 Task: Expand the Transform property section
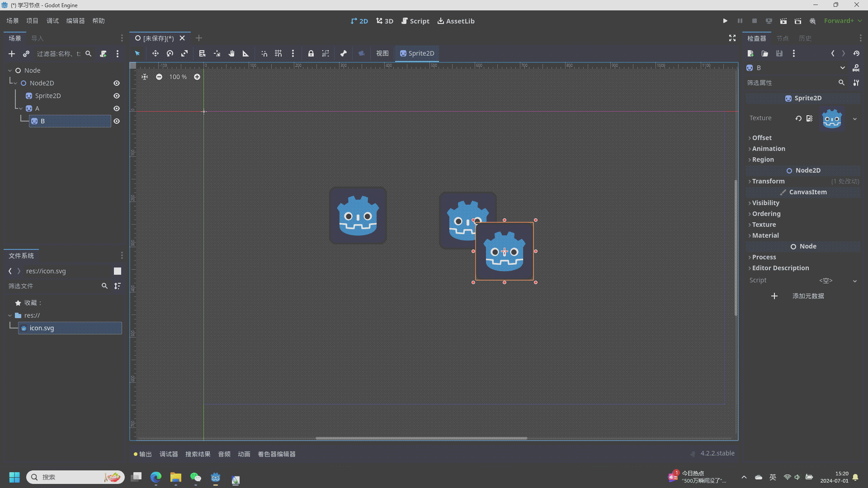(768, 181)
